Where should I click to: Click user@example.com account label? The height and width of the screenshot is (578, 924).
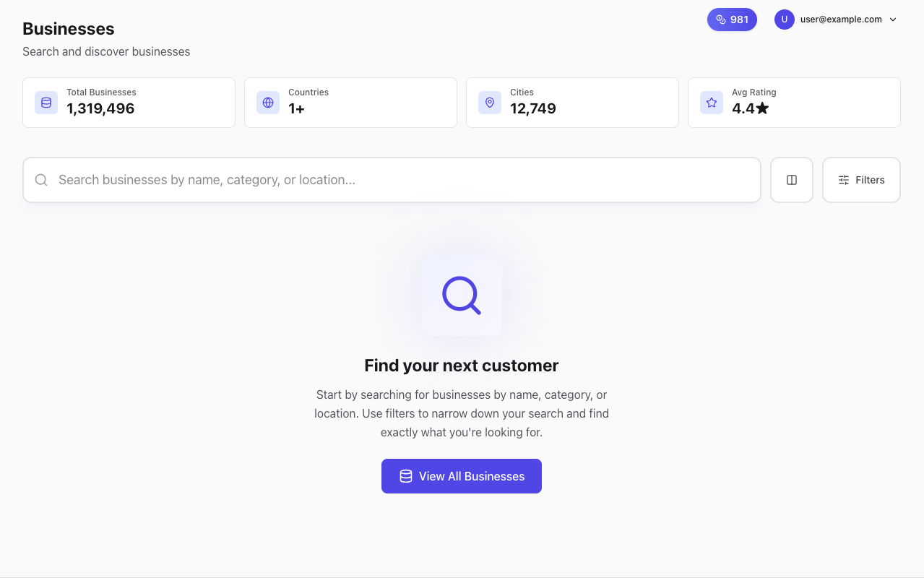[x=841, y=20]
